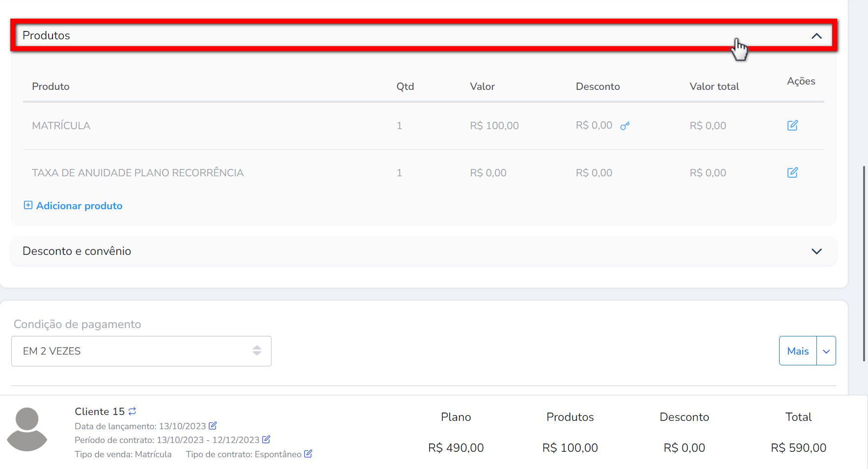Edit the Tipo de contrato value
868x469 pixels.
click(308, 454)
